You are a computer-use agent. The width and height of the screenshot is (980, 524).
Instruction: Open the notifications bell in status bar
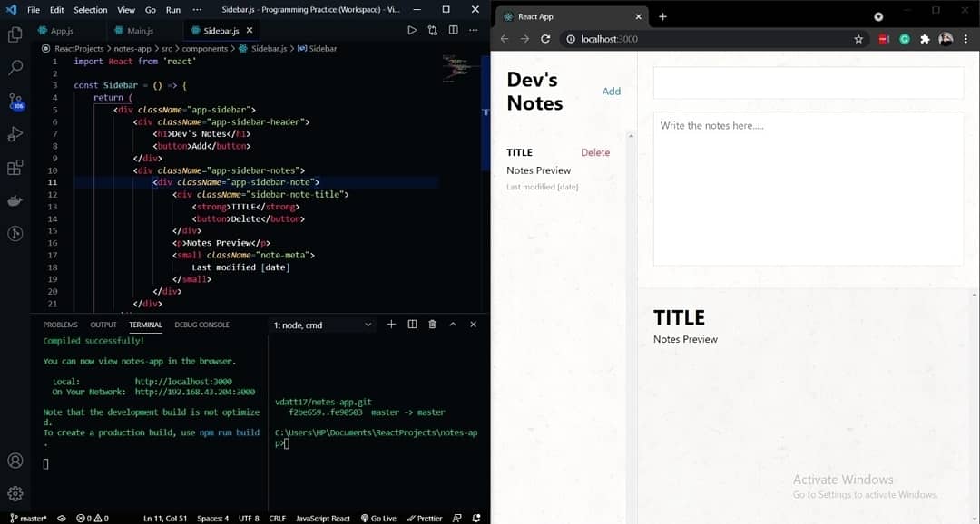point(476,519)
